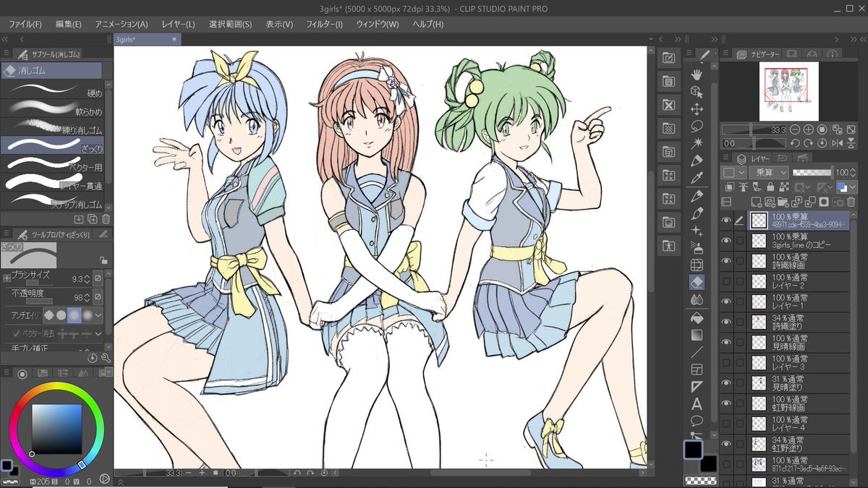Select the Text tool
Screen dimensions: 868x488
(x=697, y=404)
